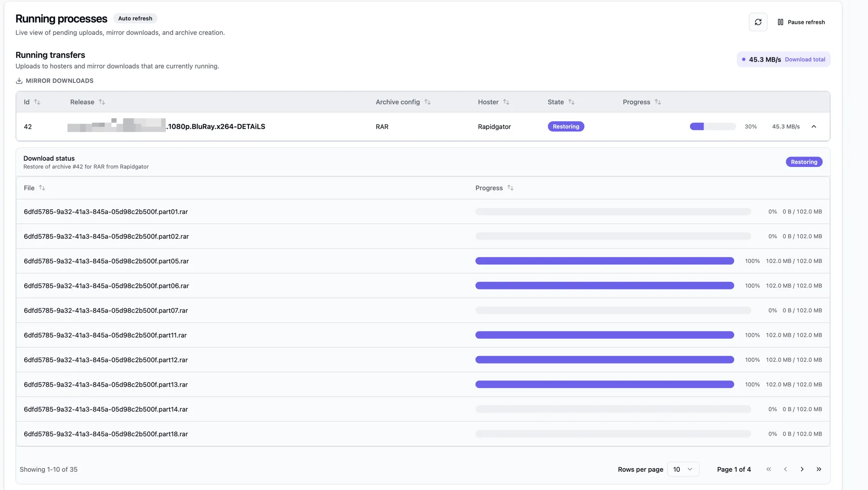Viewport: 868px width, 490px height.
Task: Collapse the row 42 details chevron
Action: (813, 126)
